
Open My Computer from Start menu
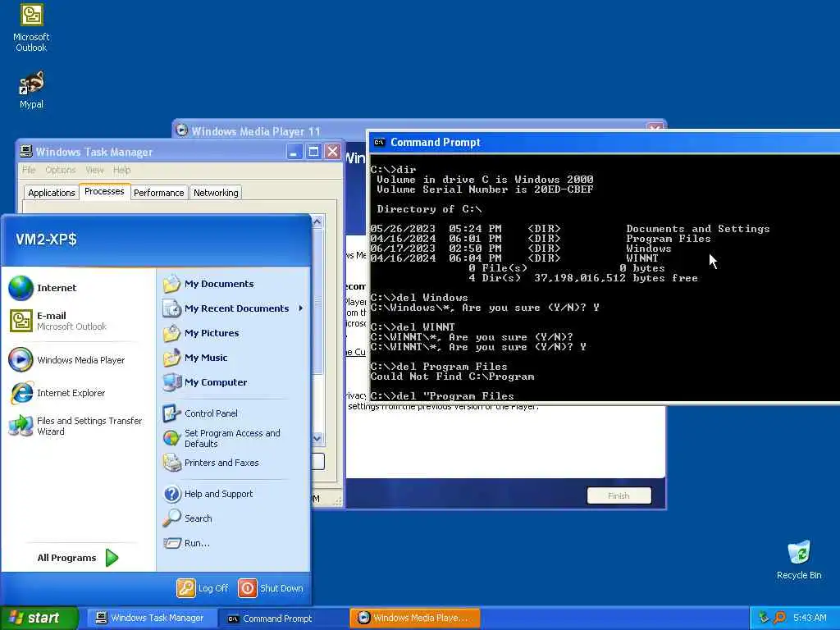pyautogui.click(x=205, y=382)
